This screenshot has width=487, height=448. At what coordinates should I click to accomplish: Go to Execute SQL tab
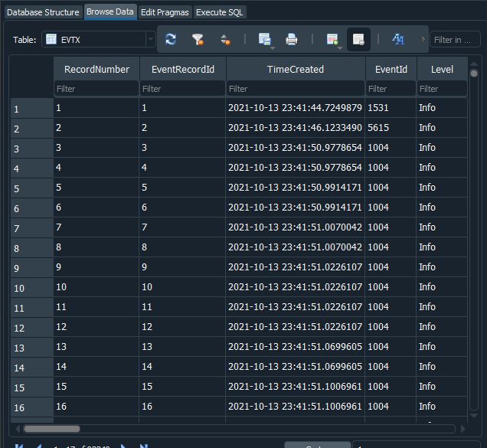click(220, 12)
